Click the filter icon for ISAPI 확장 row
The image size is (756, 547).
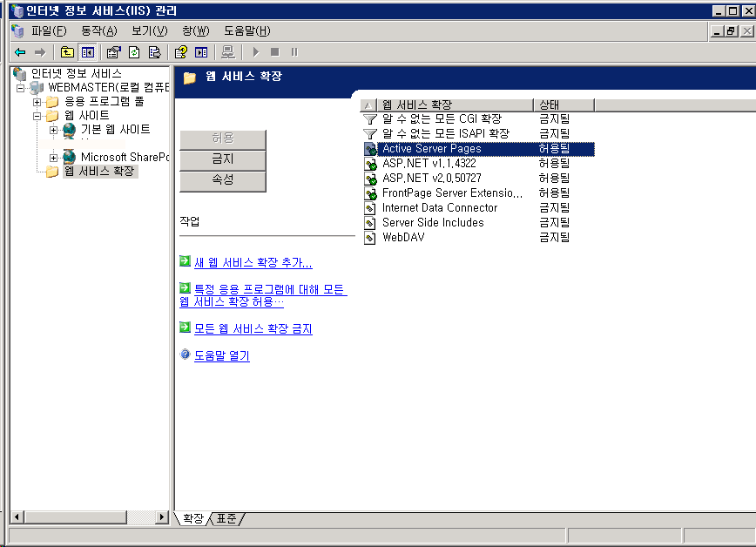point(370,133)
